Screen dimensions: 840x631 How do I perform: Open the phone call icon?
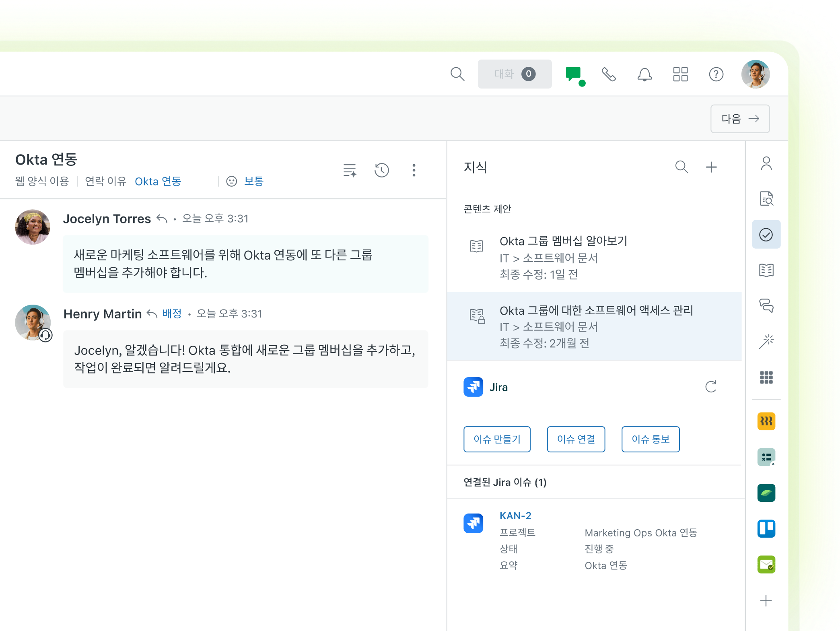[609, 74]
